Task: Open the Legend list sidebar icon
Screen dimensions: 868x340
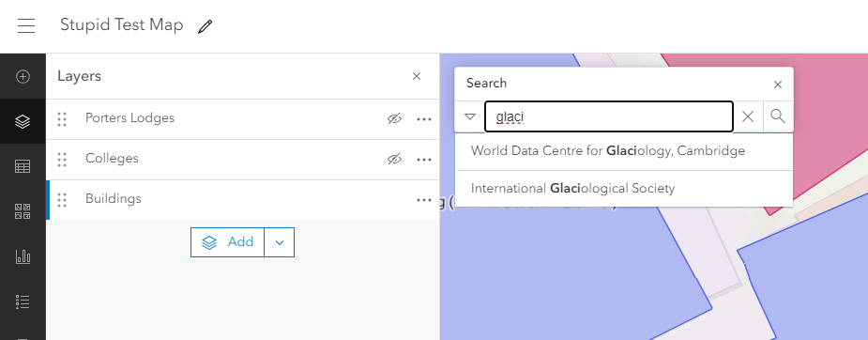Action: click(23, 301)
